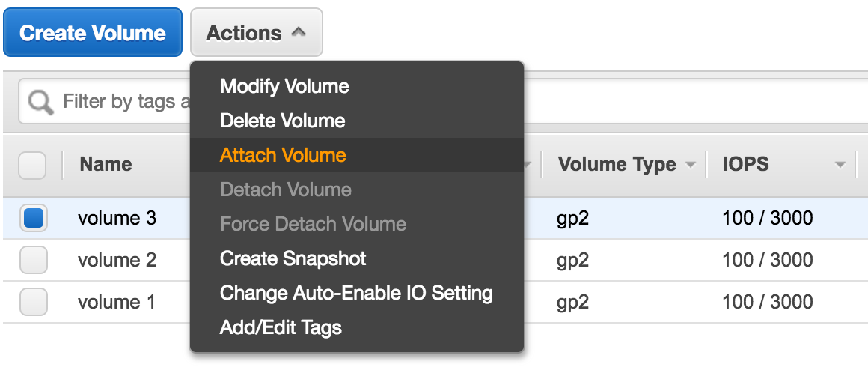Check the volume 2 checkbox

(33, 259)
